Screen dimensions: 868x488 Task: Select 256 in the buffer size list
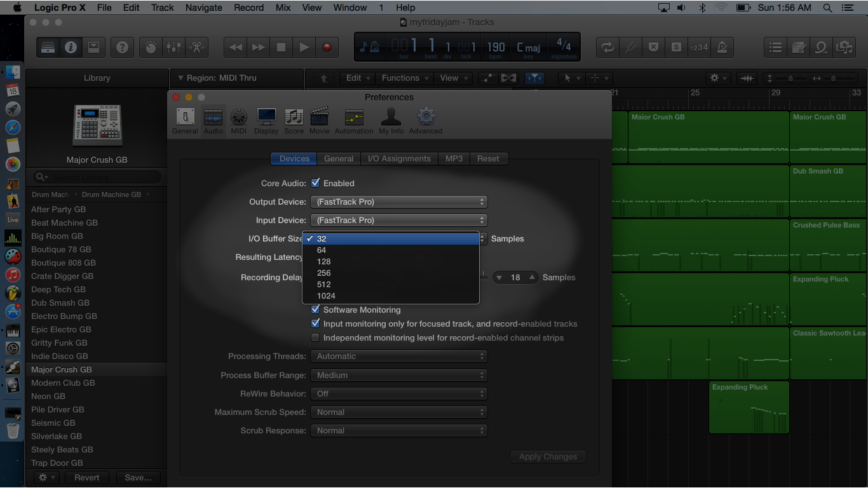(x=324, y=273)
